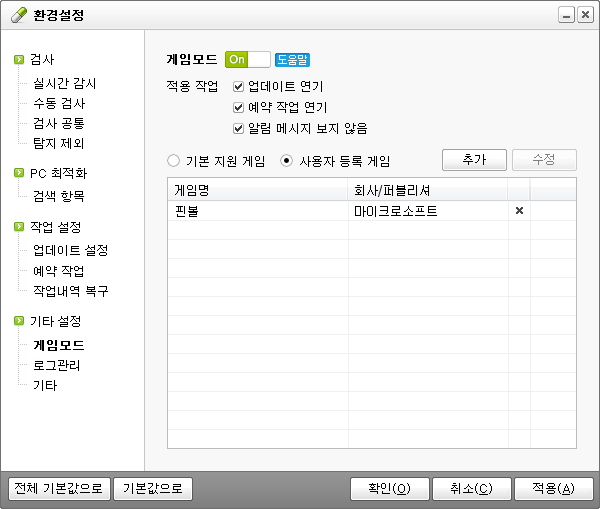Go to 로그관리 settings page
The width and height of the screenshot is (600, 509).
56,365
